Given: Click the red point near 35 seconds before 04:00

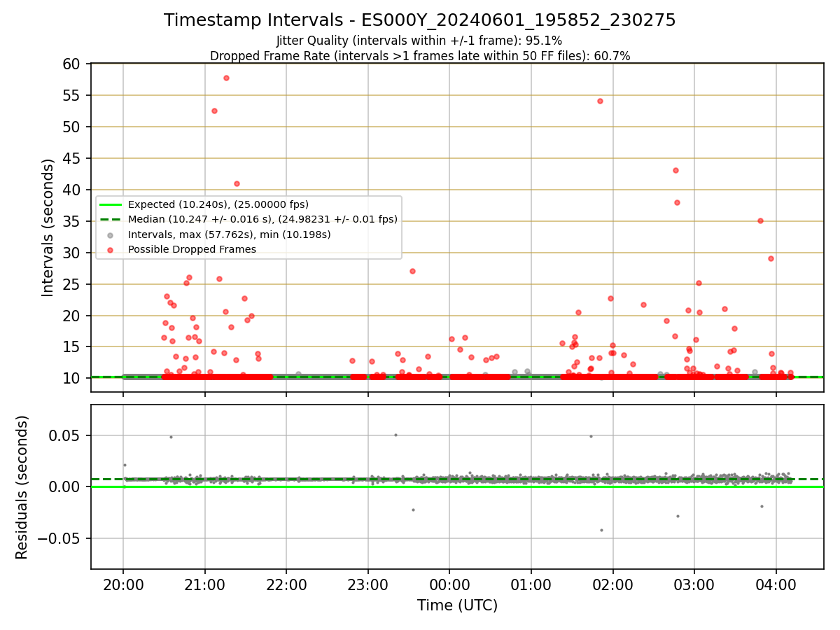Looking at the screenshot, I should [x=760, y=220].
